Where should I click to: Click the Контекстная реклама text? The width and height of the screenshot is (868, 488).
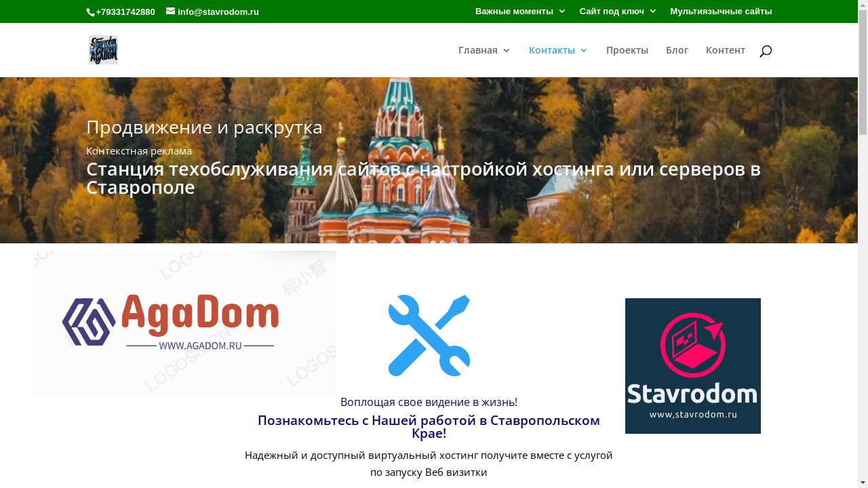tap(139, 150)
